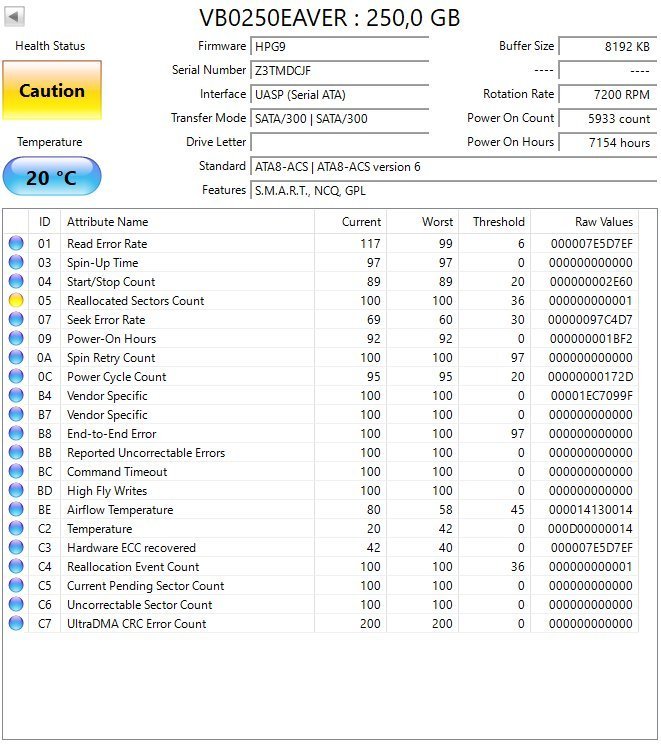Click the Threshold column header
Image resolution: width=661 pixels, height=747 pixels.
498,222
